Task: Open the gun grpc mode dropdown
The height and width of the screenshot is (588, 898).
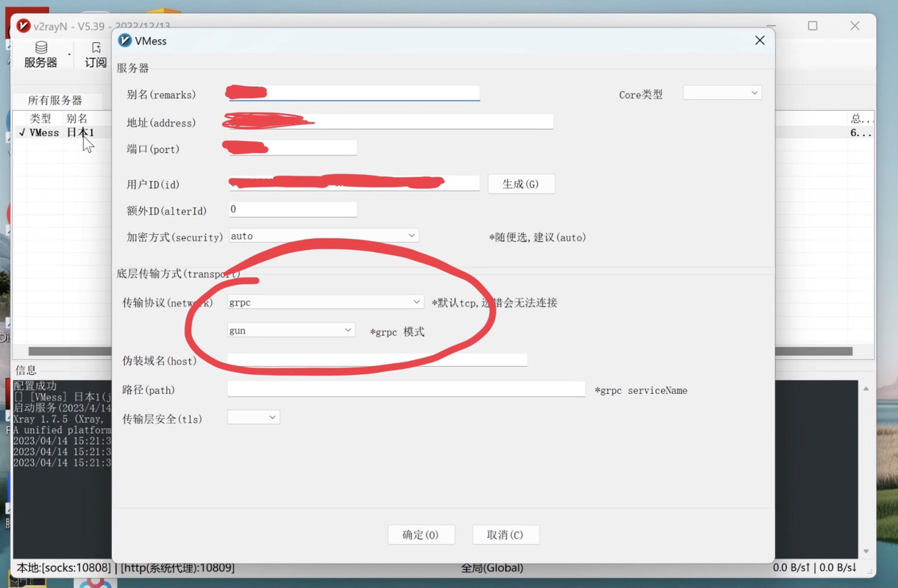Action: pos(291,331)
